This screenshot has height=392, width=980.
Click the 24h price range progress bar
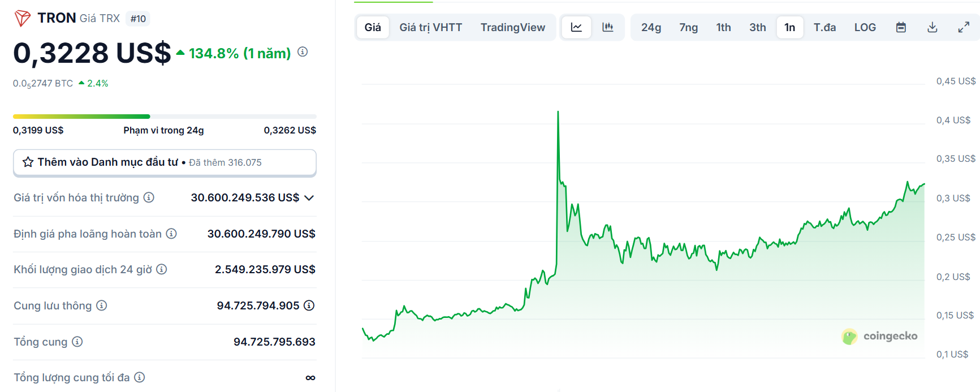click(165, 117)
